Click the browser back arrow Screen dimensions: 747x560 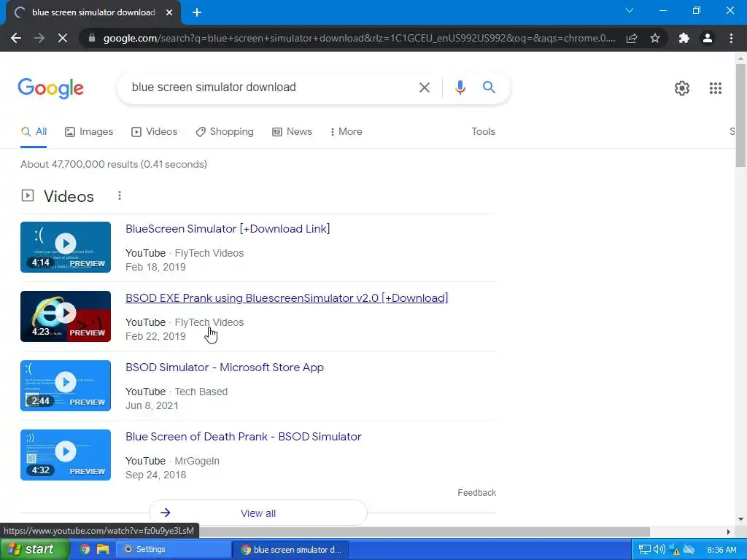click(16, 38)
